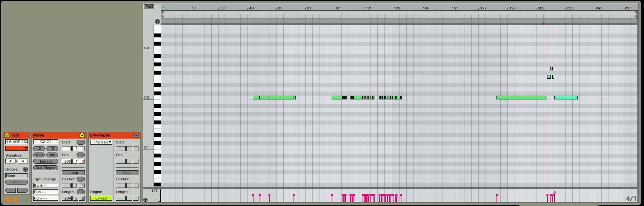The height and width of the screenshot is (206, 644).
Task: Click the 4/1 grid size label
Action: 631,198
